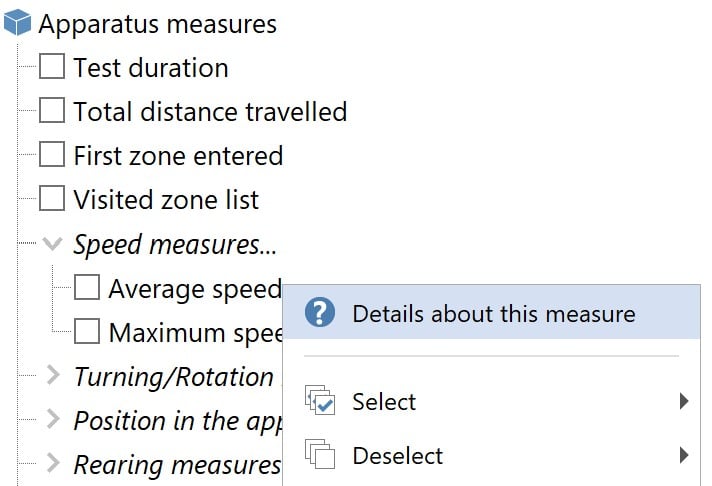The width and height of the screenshot is (712, 486).
Task: Select the Apparatus measures root node label
Action: pos(157,24)
